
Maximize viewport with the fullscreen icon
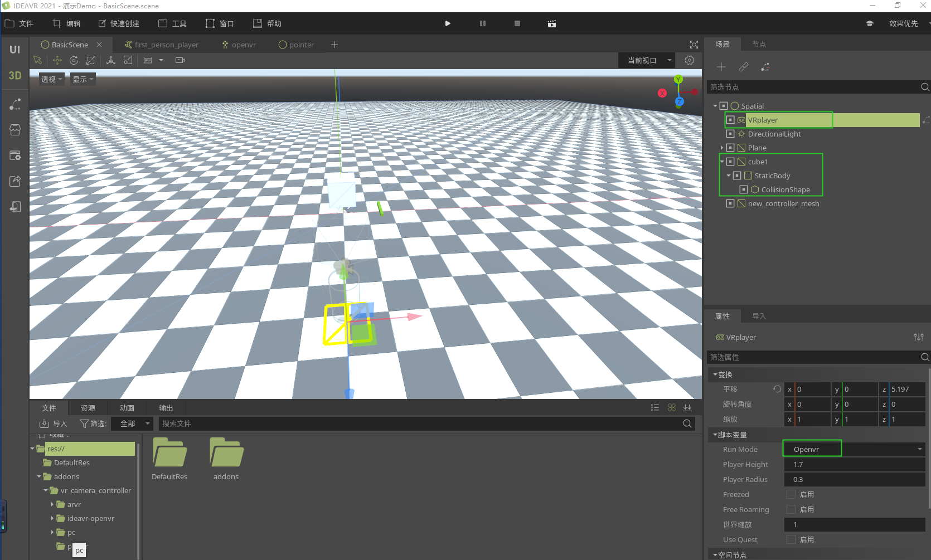[694, 45]
